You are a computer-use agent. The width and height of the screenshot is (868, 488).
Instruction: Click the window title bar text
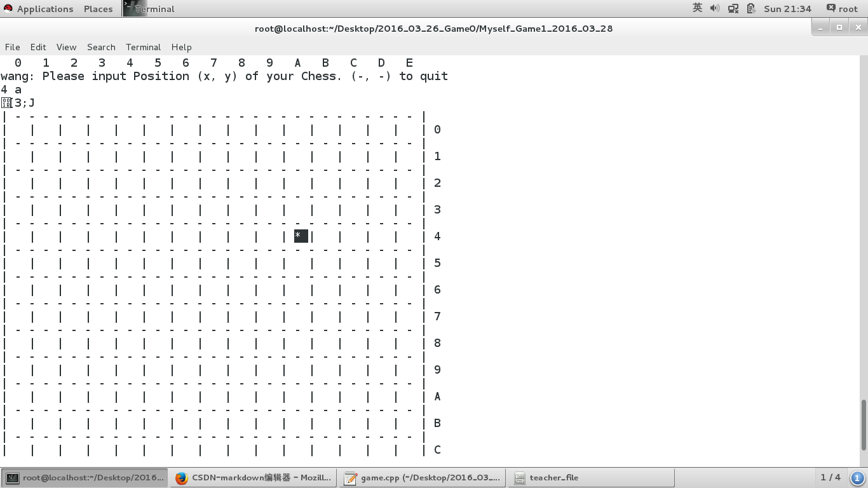(433, 28)
